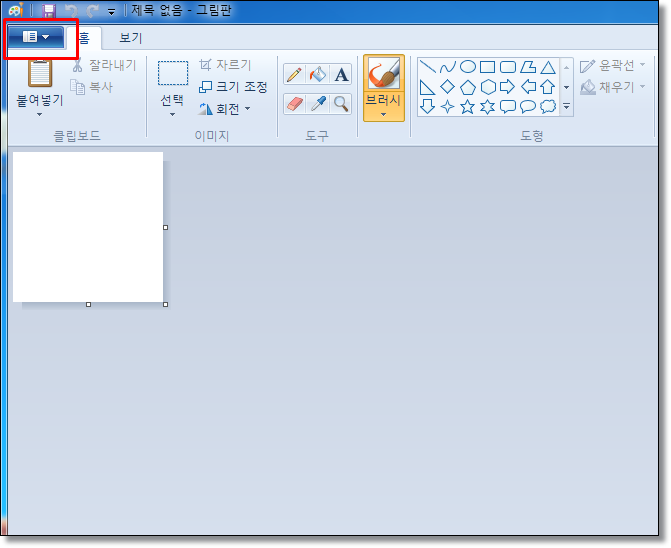The image size is (671, 548).
Task: Click 복사 button
Action: [92, 87]
